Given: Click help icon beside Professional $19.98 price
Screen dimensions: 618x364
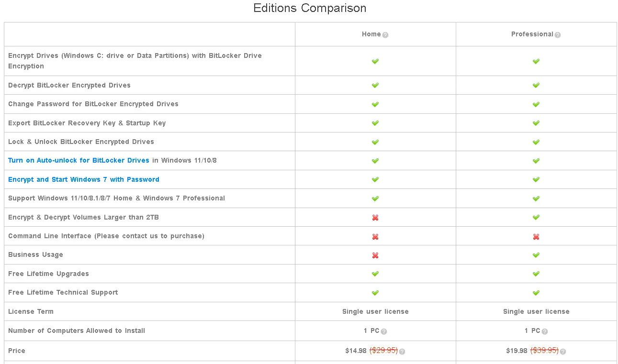Looking at the screenshot, I should coord(563,352).
